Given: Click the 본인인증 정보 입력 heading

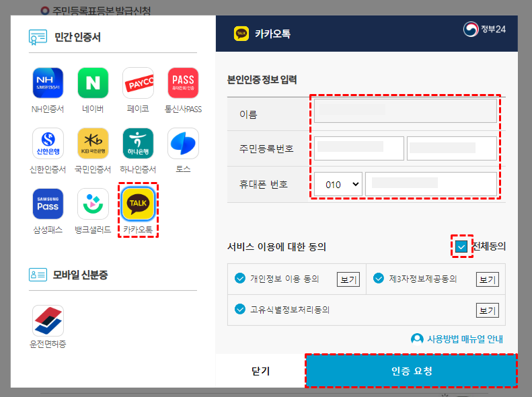Looking at the screenshot, I should [262, 80].
